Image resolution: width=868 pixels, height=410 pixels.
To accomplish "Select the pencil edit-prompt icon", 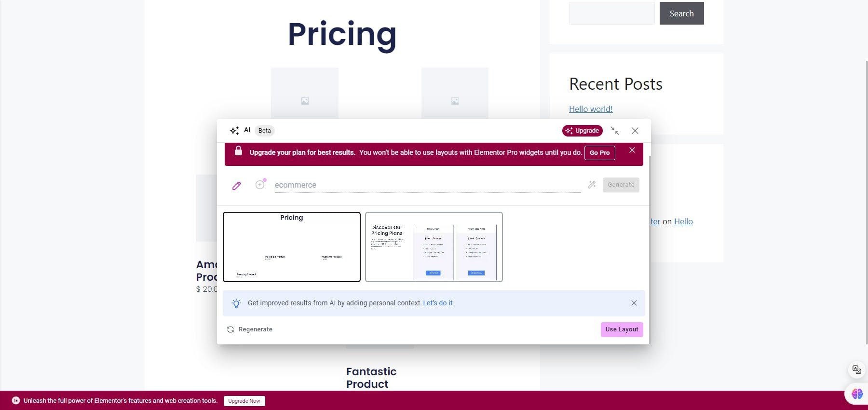I will click(x=236, y=185).
